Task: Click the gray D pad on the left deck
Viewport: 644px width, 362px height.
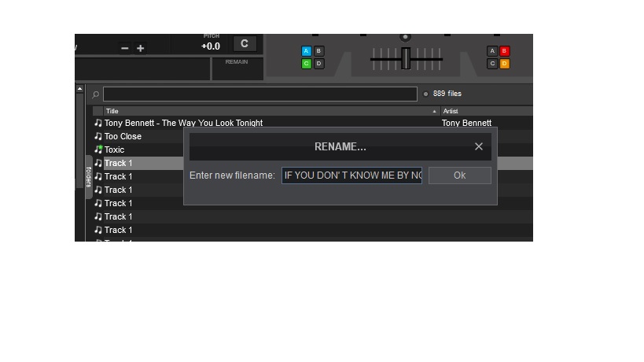Action: pyautogui.click(x=318, y=64)
